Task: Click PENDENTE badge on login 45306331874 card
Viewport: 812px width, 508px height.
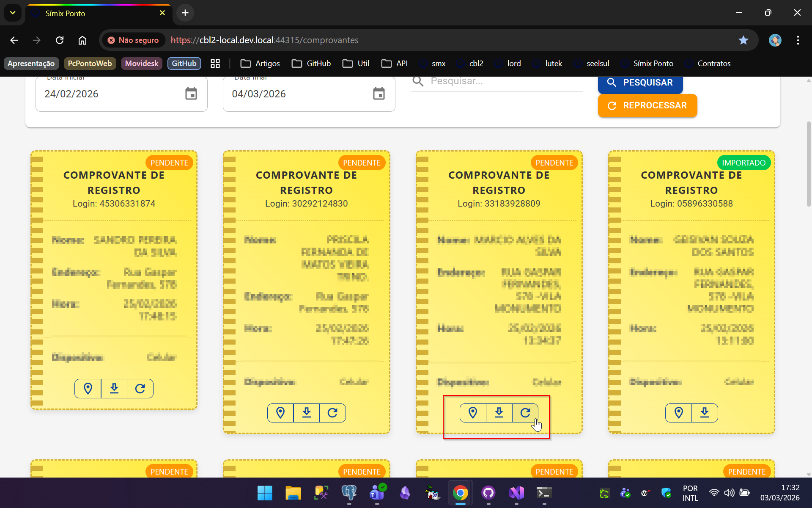Action: click(169, 163)
